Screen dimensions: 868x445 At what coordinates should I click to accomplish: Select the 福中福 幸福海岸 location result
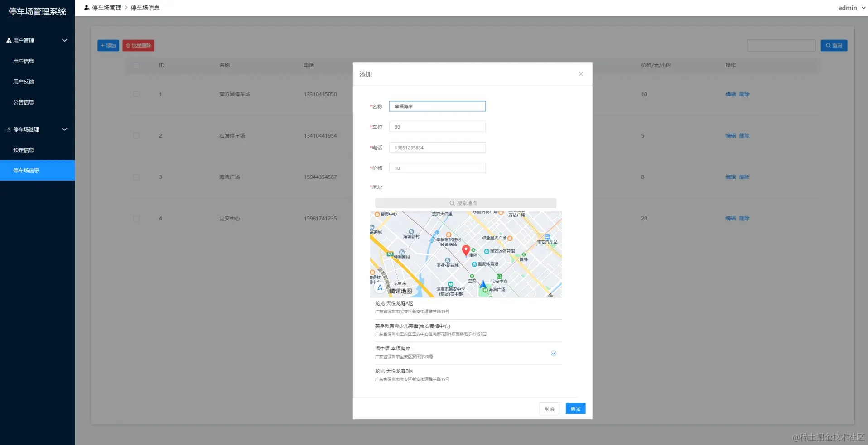click(x=466, y=353)
